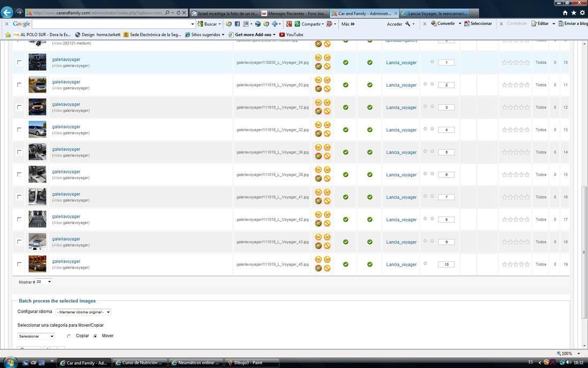This screenshot has width=588, height=368.
Task: Open the Windows Start orb
Action: click(x=9, y=362)
